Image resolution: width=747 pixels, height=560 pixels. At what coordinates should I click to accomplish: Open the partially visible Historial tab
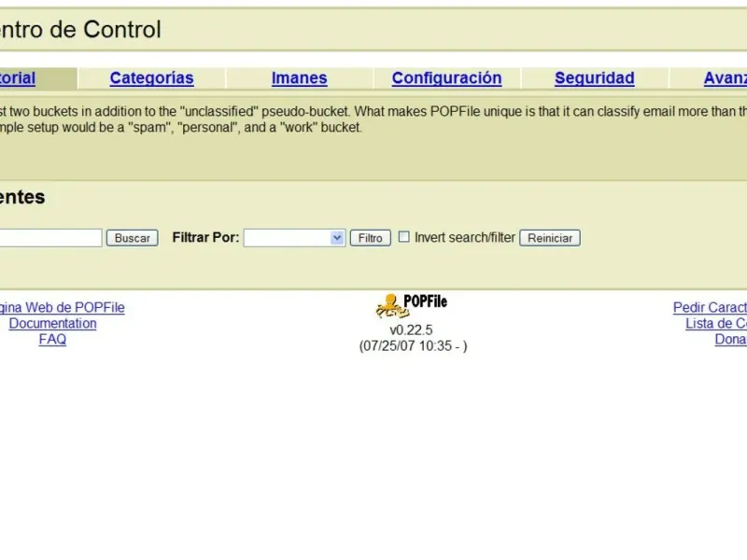pos(17,78)
